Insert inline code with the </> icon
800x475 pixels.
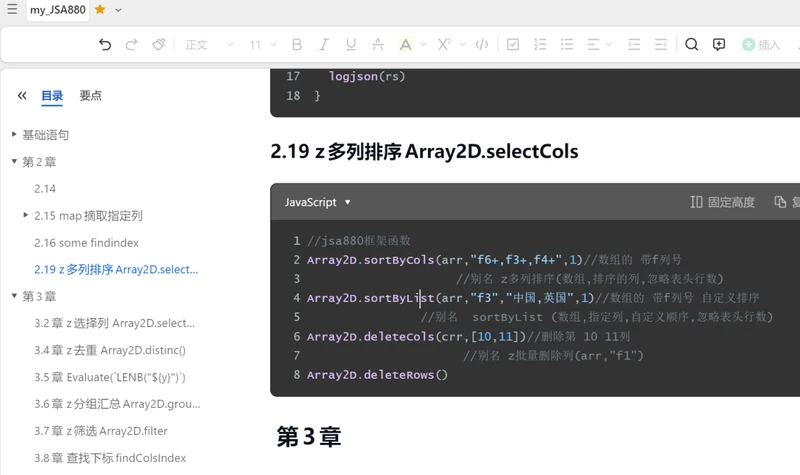coord(482,45)
